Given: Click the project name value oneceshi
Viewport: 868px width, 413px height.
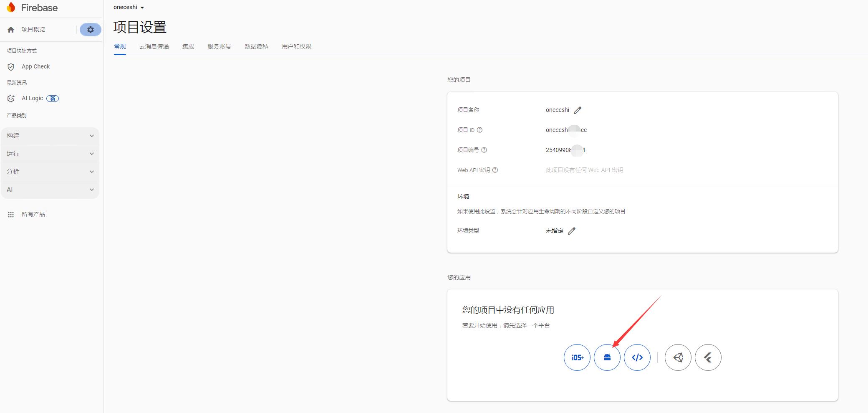Looking at the screenshot, I should pyautogui.click(x=558, y=110).
